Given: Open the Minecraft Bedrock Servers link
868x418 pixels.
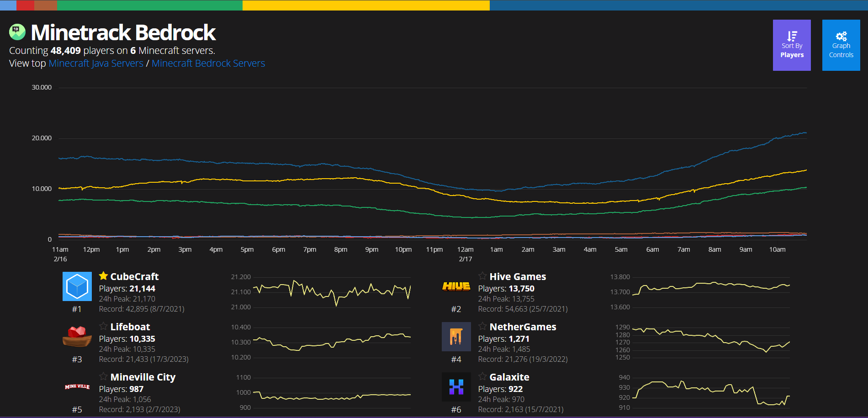Looking at the screenshot, I should (208, 63).
